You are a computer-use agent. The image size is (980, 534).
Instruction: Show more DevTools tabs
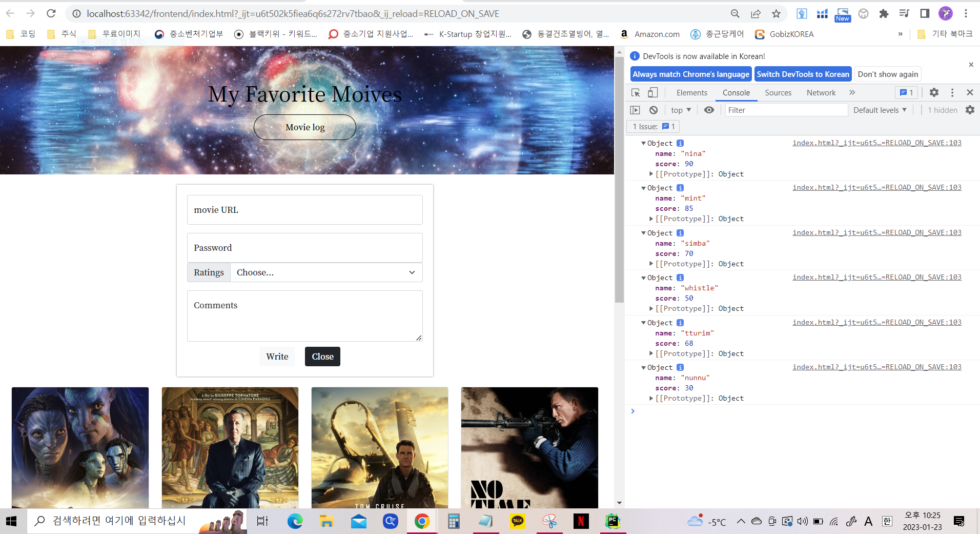click(852, 92)
